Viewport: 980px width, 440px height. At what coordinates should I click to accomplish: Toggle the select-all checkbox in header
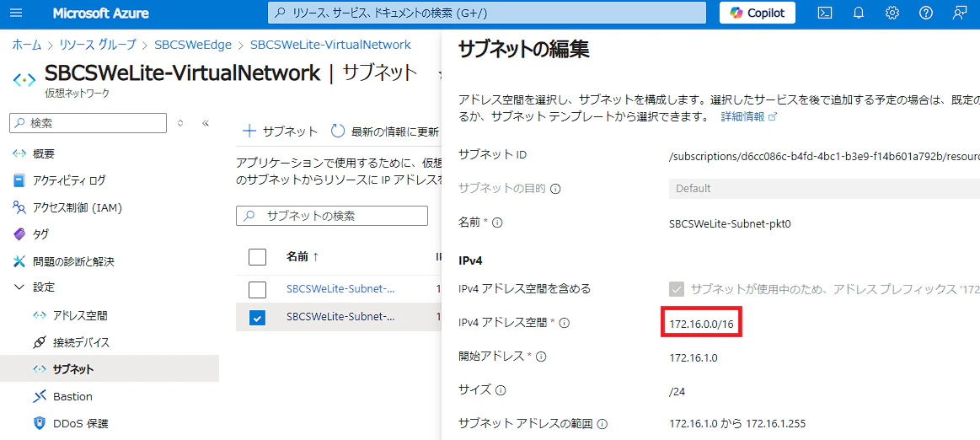point(258,256)
